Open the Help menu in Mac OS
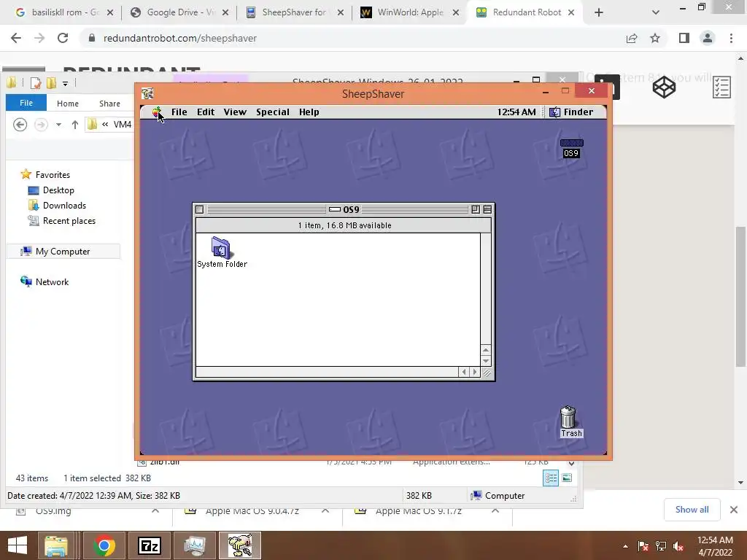The height and width of the screenshot is (560, 747). tap(309, 112)
